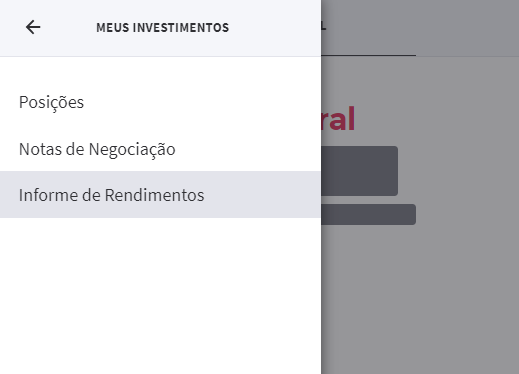Click the MEUS INVESTIMENTOS drawer title
Image resolution: width=519 pixels, height=374 pixels.
point(163,28)
